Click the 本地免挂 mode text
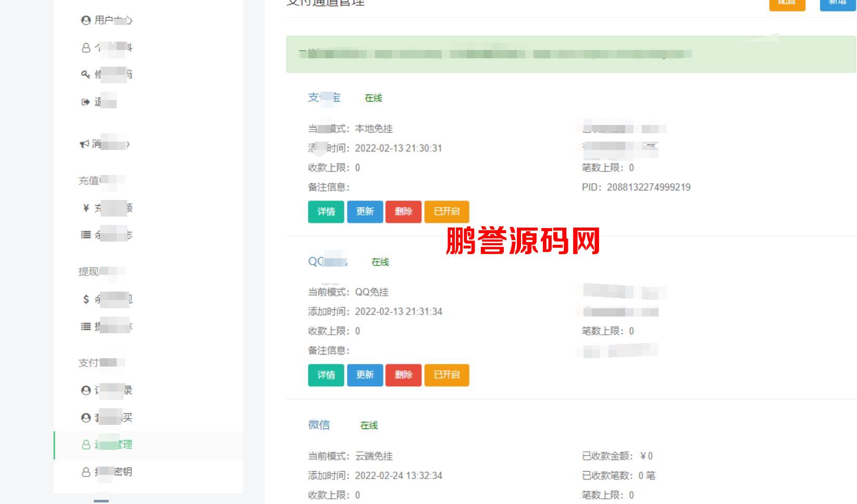This screenshot has height=504, width=857. 374,129
